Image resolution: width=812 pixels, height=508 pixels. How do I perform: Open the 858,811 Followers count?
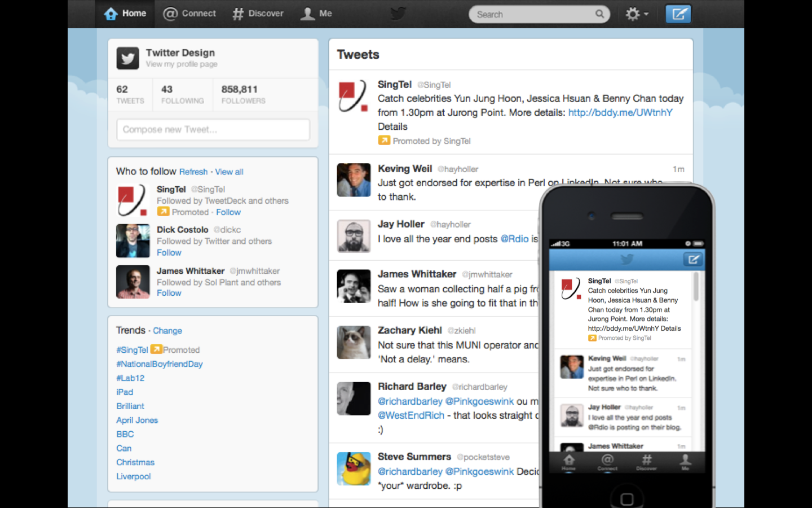coord(243,94)
